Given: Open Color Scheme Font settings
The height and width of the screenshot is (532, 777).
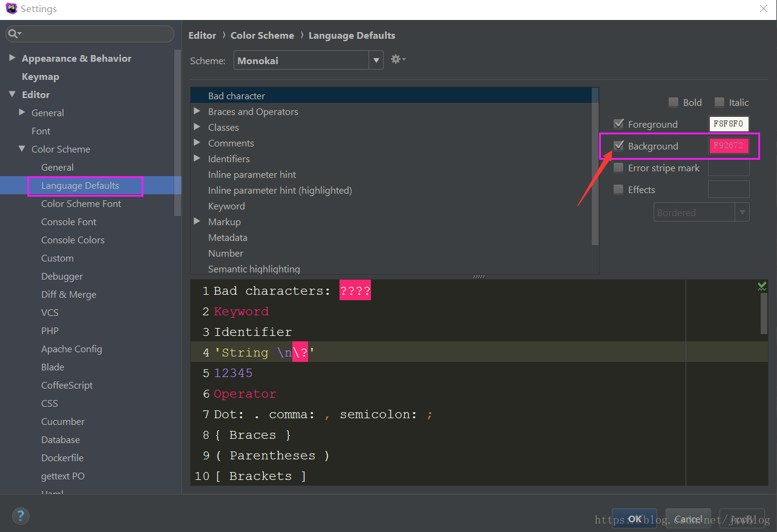Looking at the screenshot, I should [81, 203].
